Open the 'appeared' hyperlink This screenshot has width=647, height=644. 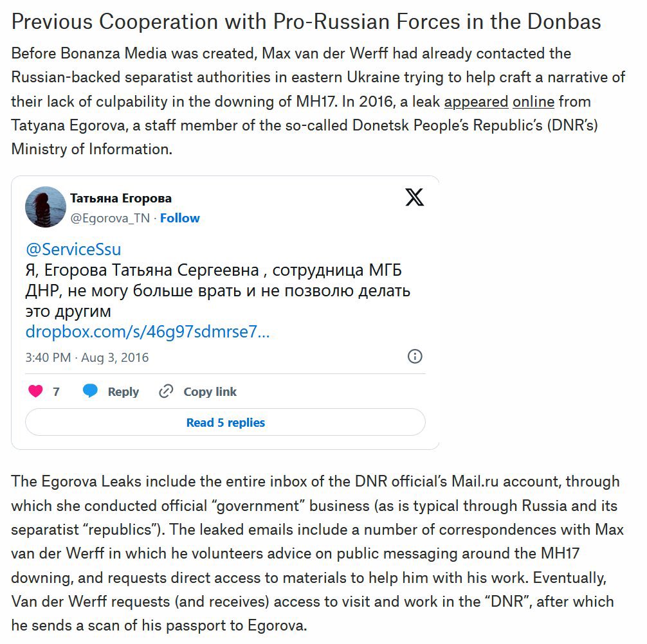[476, 102]
